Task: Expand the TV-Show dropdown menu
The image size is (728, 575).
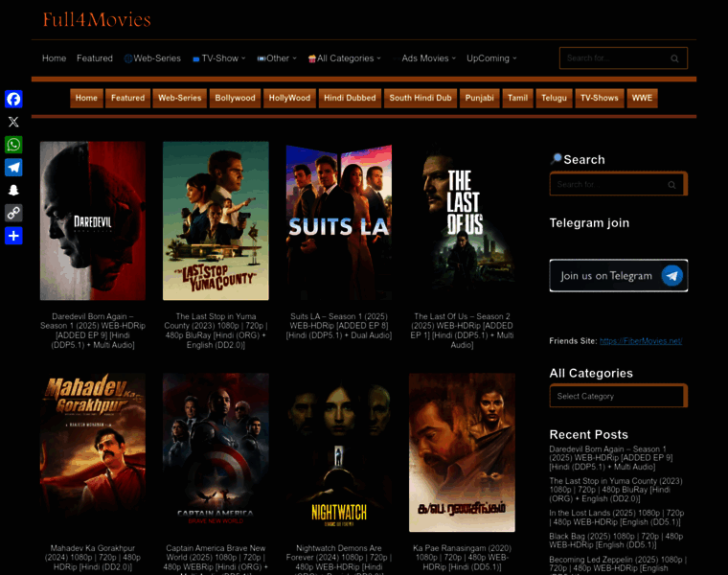Action: tap(218, 58)
